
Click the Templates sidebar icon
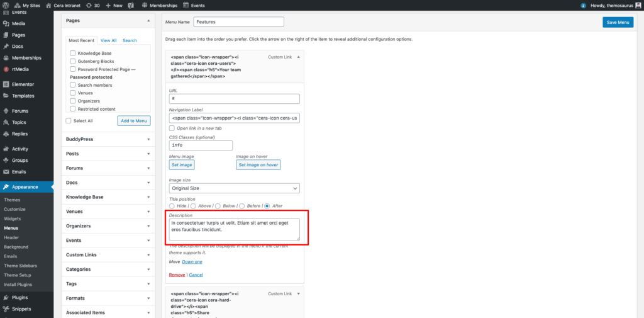[x=6, y=96]
